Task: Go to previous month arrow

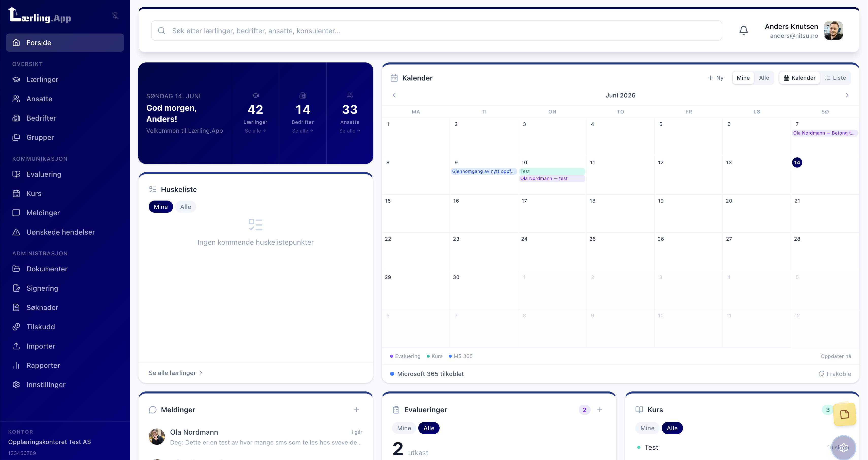Action: coord(394,95)
